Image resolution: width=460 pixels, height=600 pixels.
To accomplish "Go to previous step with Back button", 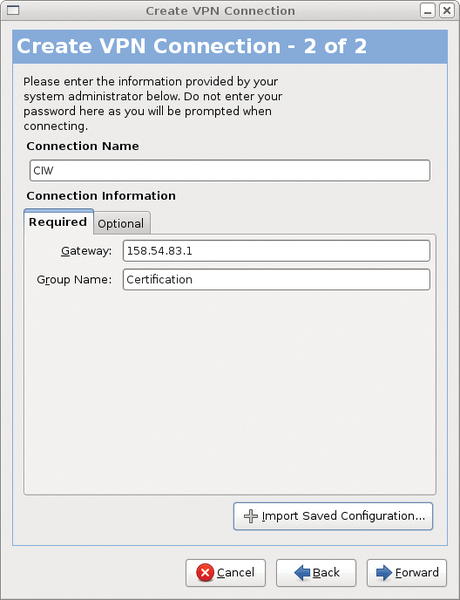I will [x=316, y=573].
